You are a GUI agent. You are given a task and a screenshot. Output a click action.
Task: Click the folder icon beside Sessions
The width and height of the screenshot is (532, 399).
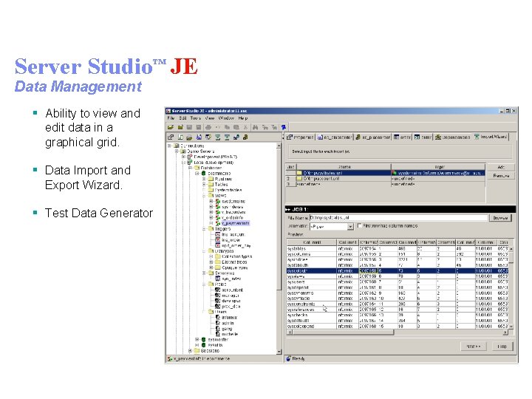[197, 350]
